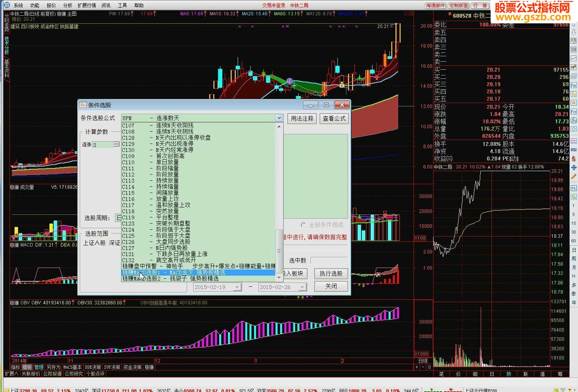Click the RSI indicator icon
The width and height of the screenshot is (578, 392).
click(x=574, y=150)
